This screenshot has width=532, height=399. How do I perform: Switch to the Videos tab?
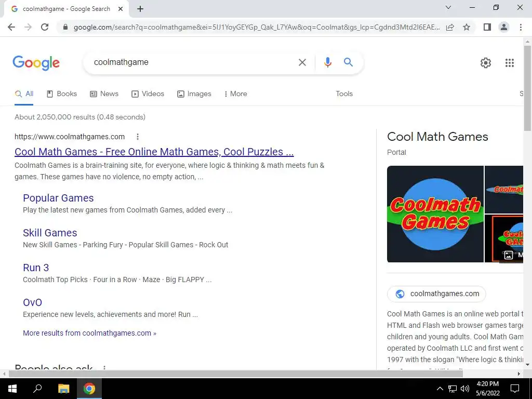[148, 94]
